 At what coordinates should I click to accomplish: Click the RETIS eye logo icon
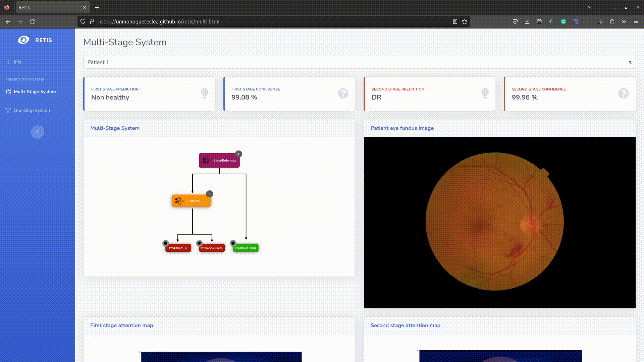(x=23, y=40)
